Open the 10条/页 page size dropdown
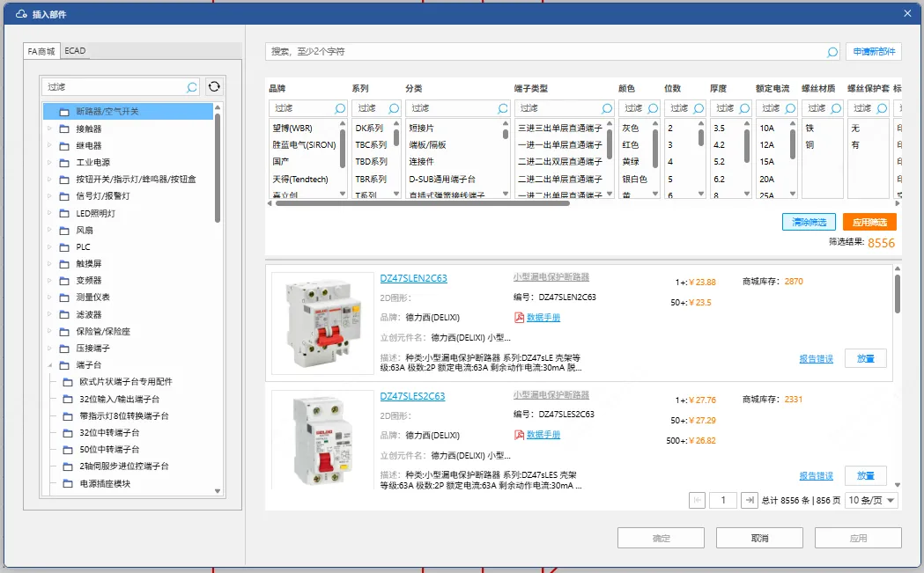Screen dimensions: 924x573 click(x=871, y=500)
